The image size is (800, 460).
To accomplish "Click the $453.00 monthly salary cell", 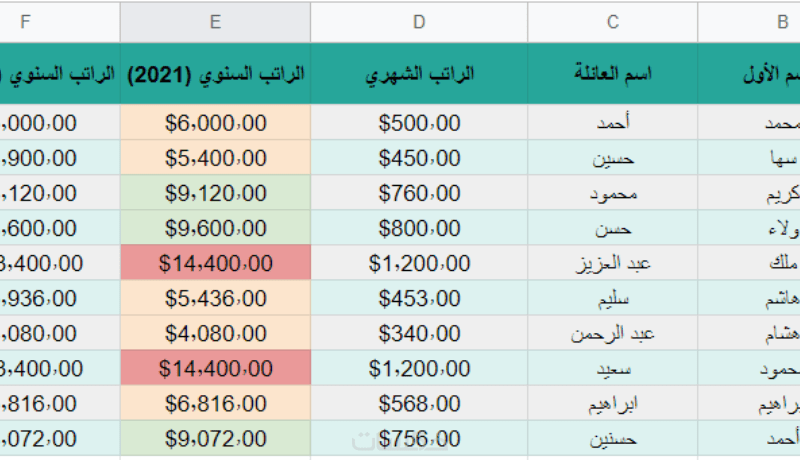I will point(419,299).
